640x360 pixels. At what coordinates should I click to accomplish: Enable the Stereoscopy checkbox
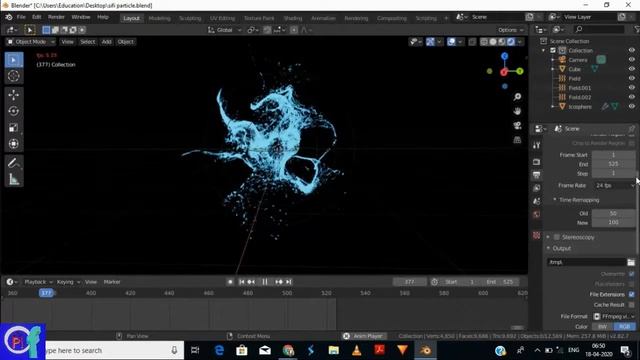click(x=557, y=237)
